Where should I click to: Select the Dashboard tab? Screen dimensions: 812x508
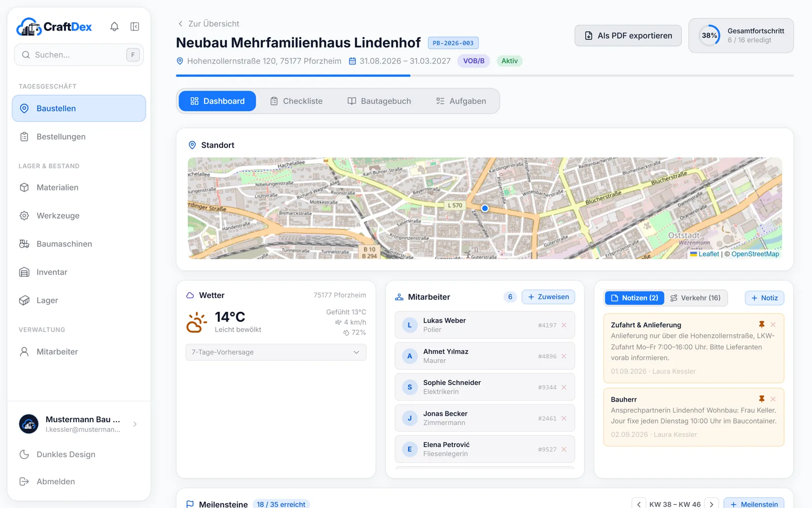[x=217, y=101]
